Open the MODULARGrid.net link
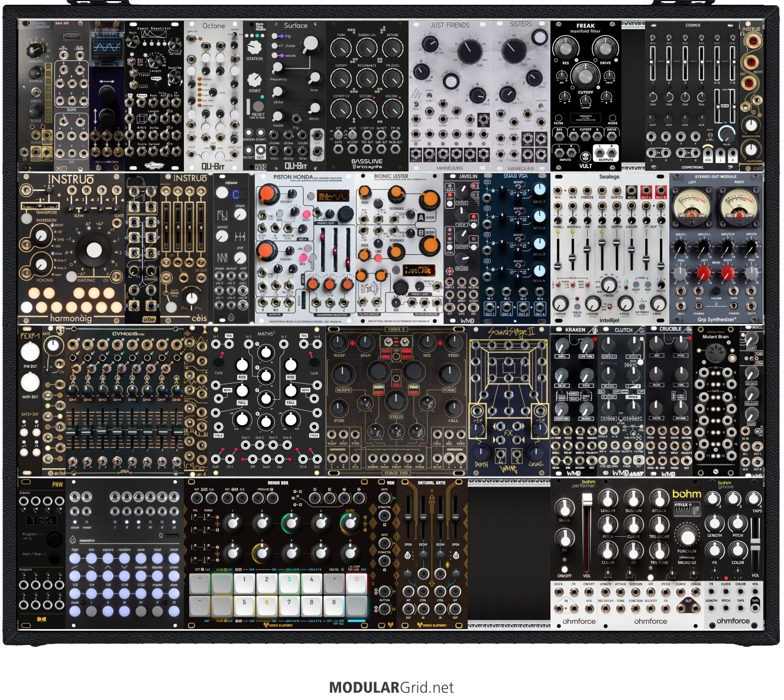The image size is (784, 700). pyautogui.click(x=391, y=688)
